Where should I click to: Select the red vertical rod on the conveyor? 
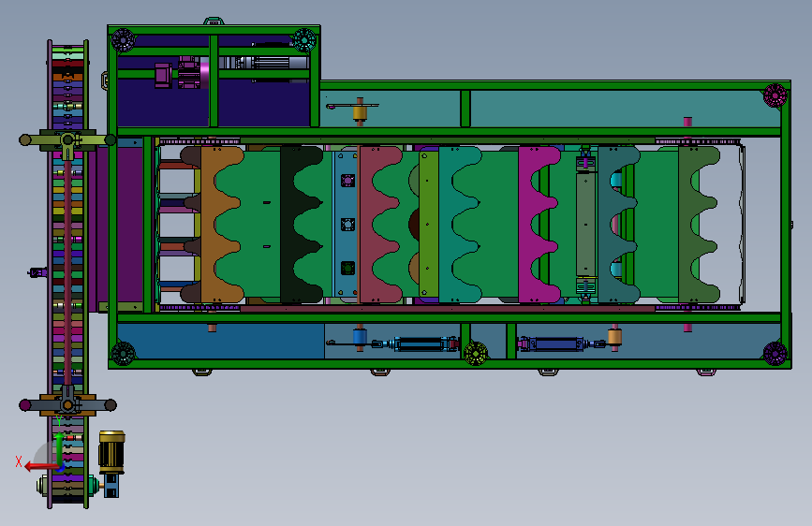coord(67,273)
